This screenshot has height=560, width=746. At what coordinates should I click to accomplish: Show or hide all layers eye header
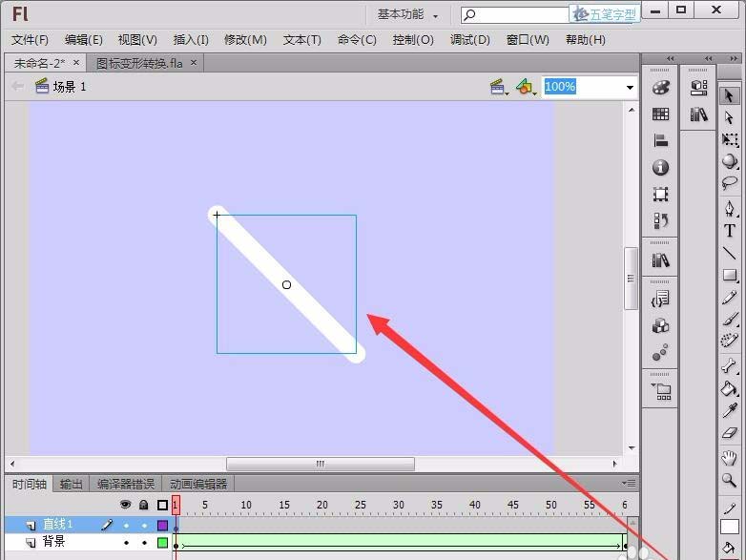(x=126, y=505)
